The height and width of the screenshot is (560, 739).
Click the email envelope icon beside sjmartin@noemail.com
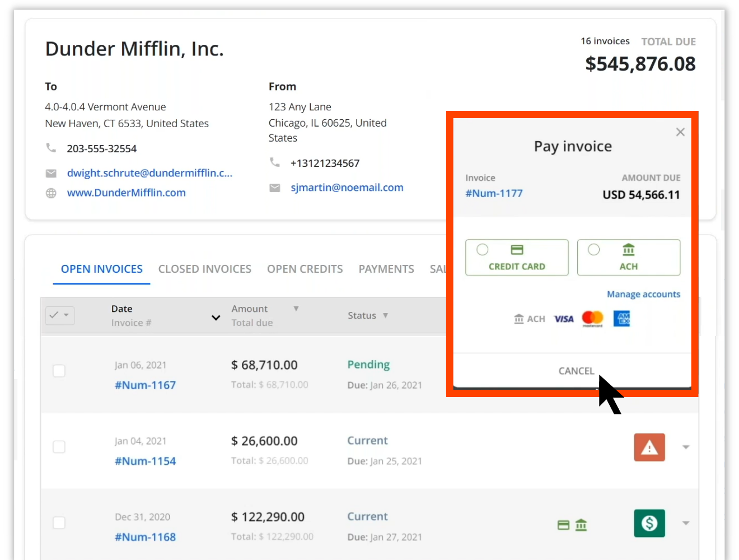point(275,188)
